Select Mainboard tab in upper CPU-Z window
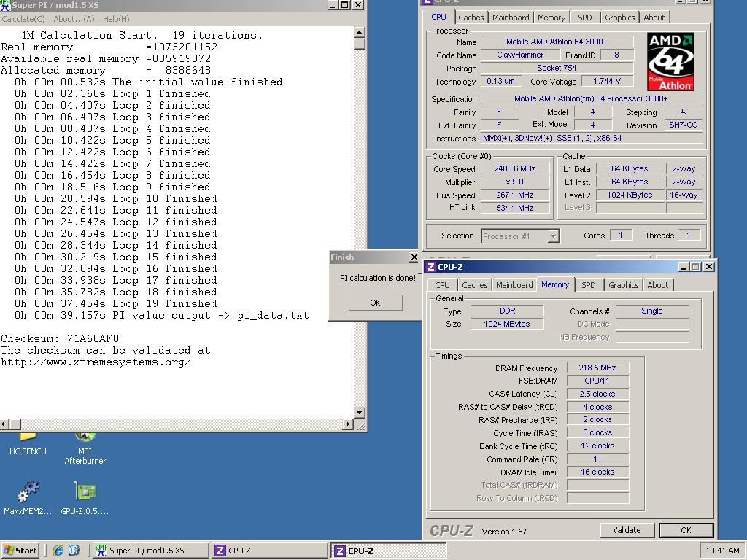This screenshot has height=560, width=747. (511, 17)
